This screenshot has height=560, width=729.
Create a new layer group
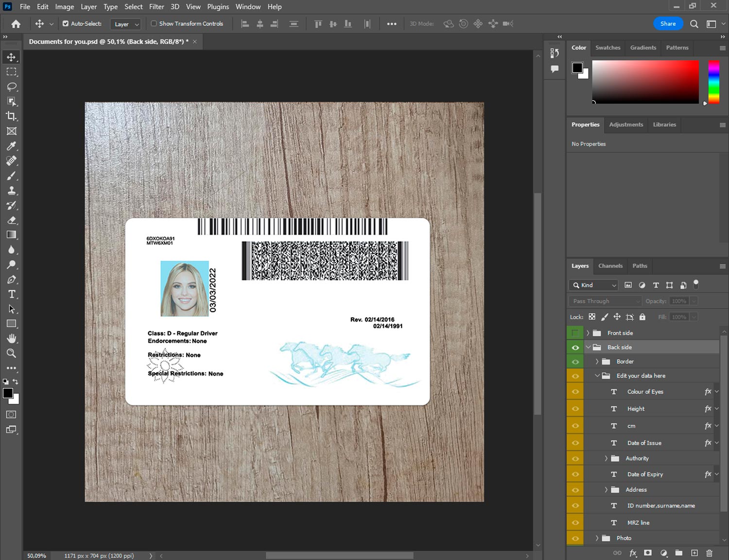pos(678,553)
